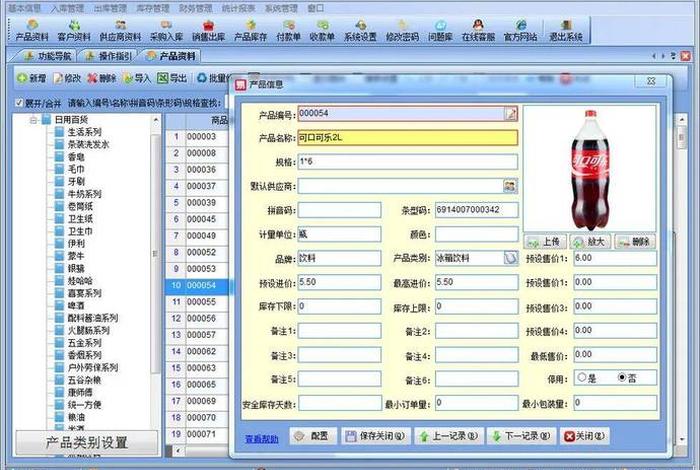Open 供应商资料 from the toolbar
This screenshot has height=470, width=700.
120,30
